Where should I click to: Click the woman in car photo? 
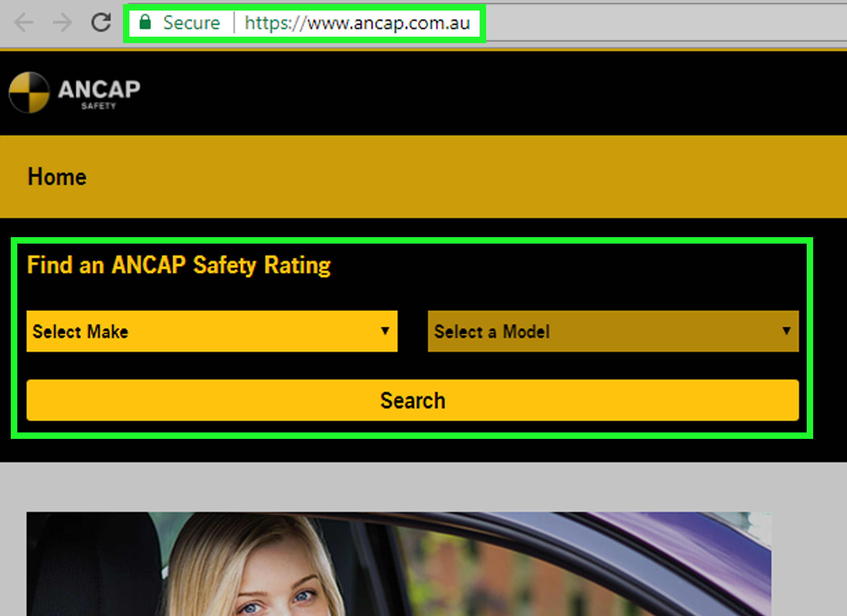click(x=399, y=564)
